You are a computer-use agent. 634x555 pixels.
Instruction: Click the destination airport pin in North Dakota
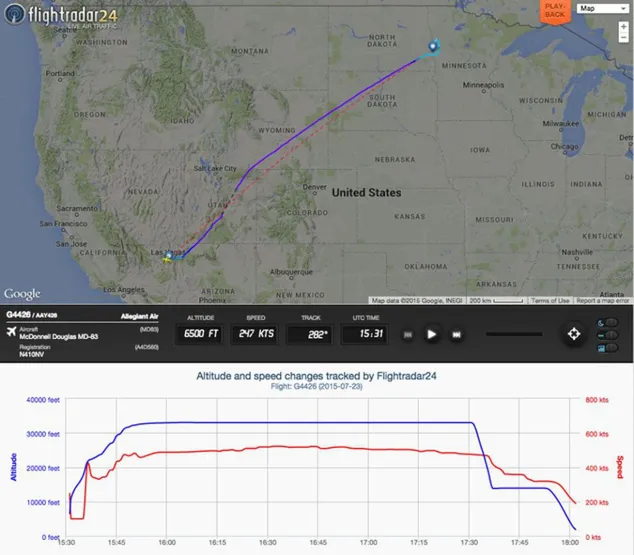433,46
